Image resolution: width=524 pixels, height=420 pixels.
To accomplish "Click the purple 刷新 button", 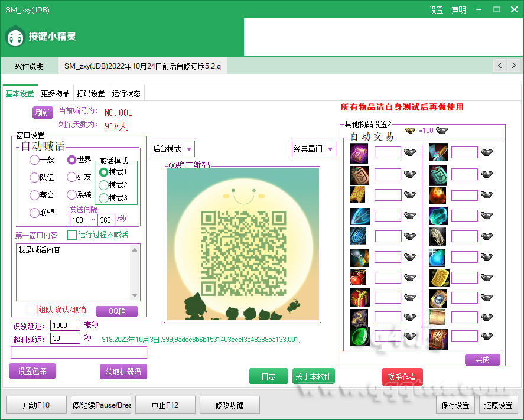I will [43, 113].
